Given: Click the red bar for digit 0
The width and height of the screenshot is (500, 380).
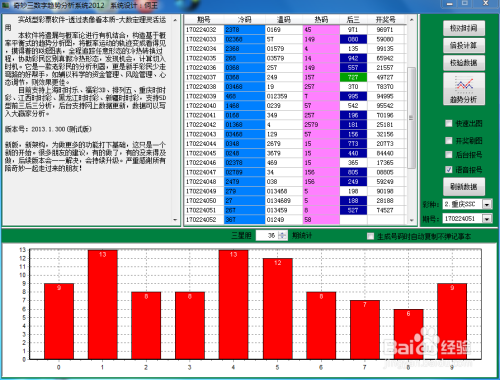Looking at the screenshot, I should tap(59, 322).
